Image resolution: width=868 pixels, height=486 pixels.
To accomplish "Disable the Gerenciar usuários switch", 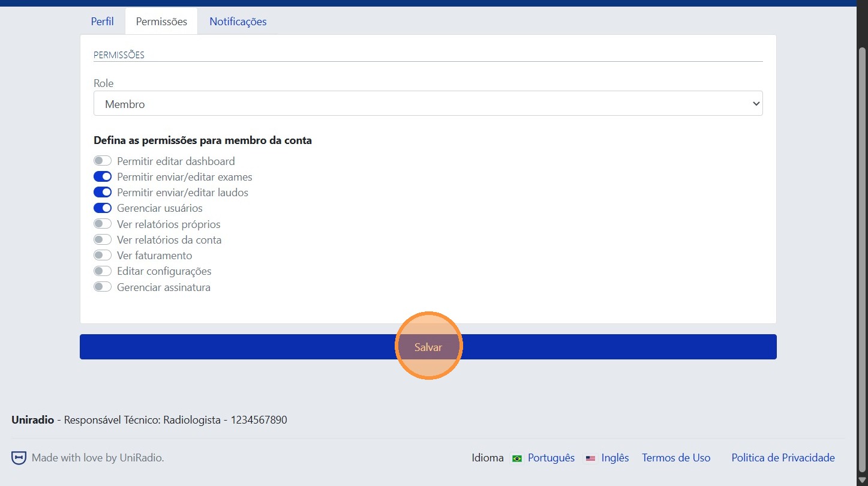I will (103, 208).
